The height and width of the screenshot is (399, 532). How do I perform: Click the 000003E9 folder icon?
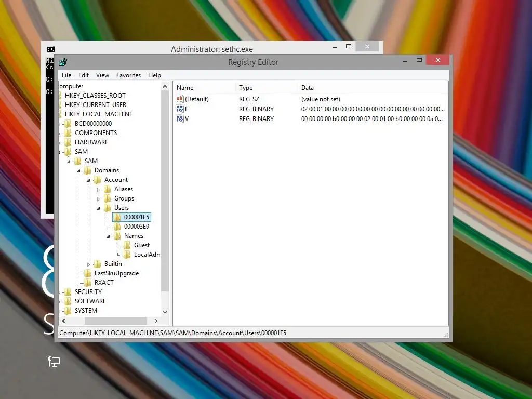coord(117,227)
